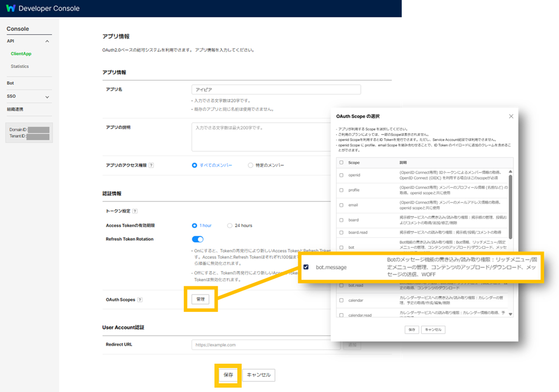Tick the openid scope checkbox
The image size is (559, 392).
click(x=341, y=175)
